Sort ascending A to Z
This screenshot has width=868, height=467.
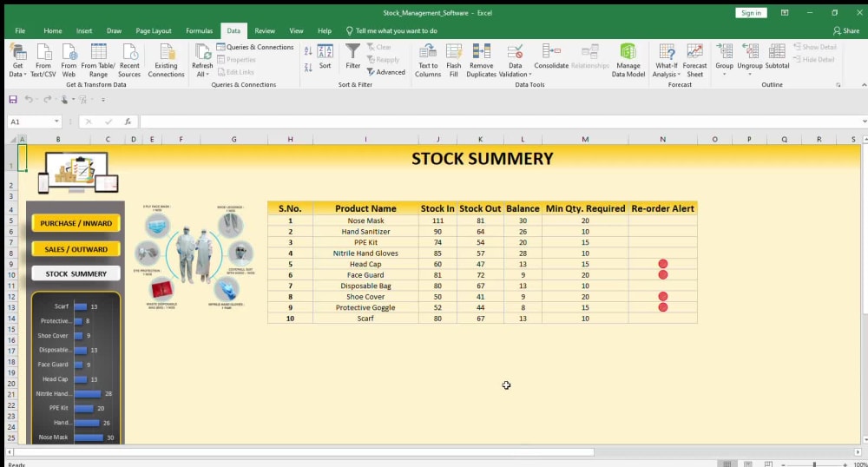click(x=308, y=51)
